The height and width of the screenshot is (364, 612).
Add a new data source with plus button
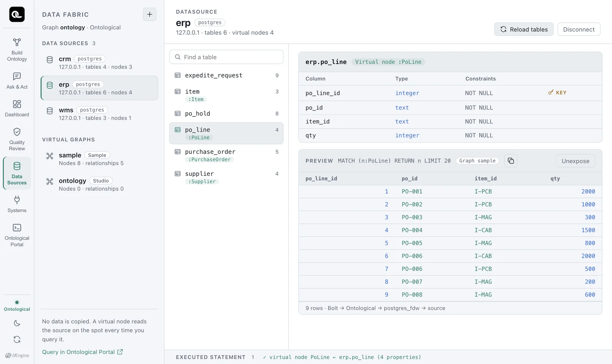click(150, 15)
